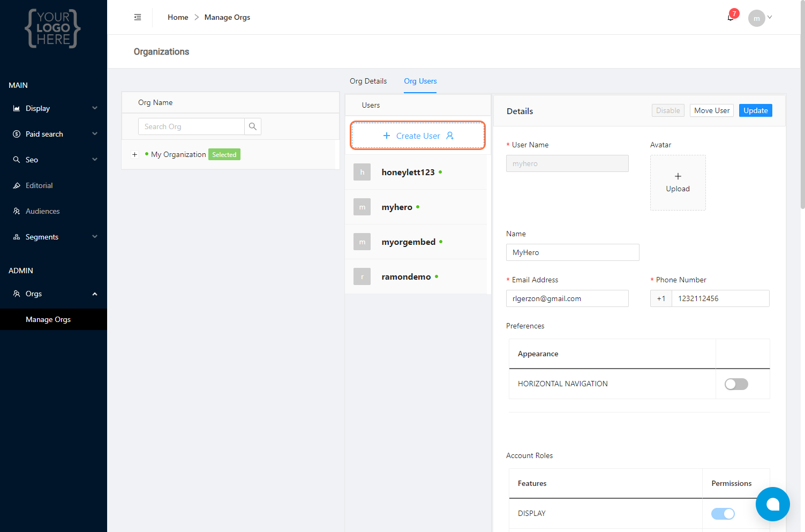Click the Email Address input field
The width and height of the screenshot is (805, 532).
click(567, 298)
